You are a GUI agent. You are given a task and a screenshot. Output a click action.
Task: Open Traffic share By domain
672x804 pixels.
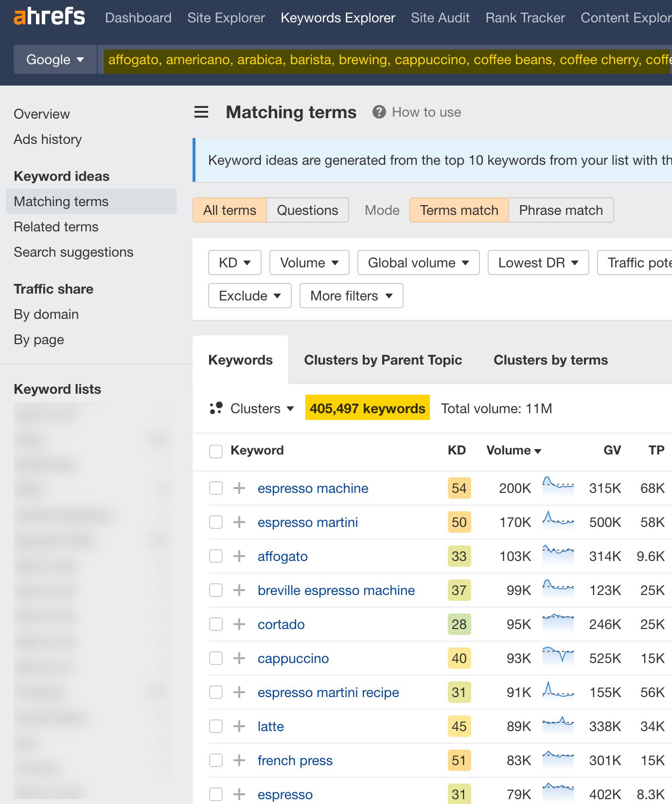[x=46, y=314]
